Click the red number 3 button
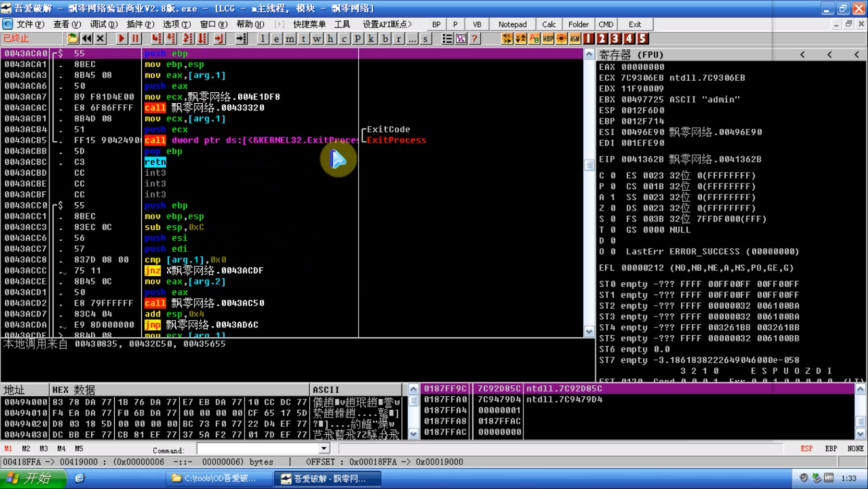 tap(616, 39)
